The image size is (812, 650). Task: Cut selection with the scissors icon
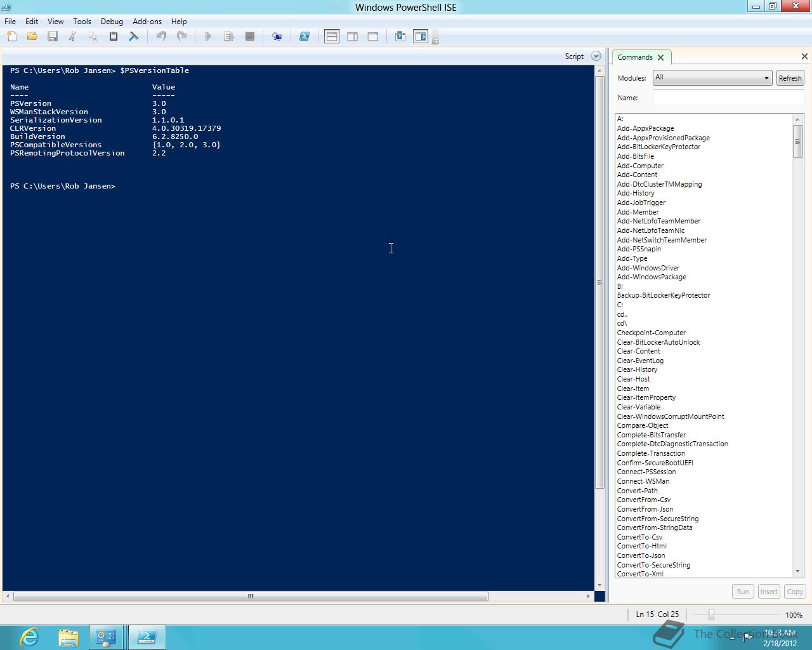coord(73,37)
